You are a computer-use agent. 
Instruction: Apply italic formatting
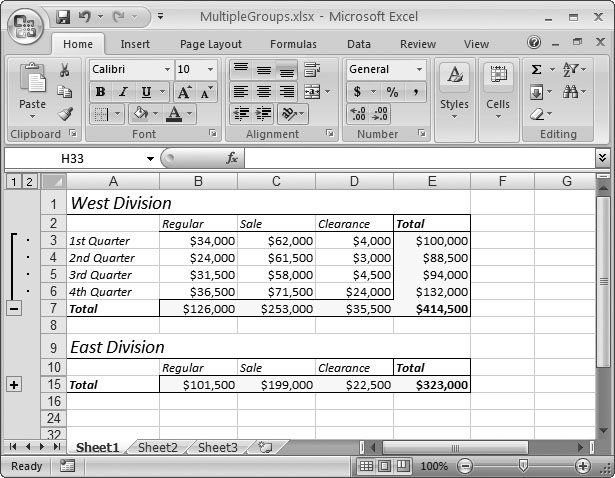click(121, 92)
